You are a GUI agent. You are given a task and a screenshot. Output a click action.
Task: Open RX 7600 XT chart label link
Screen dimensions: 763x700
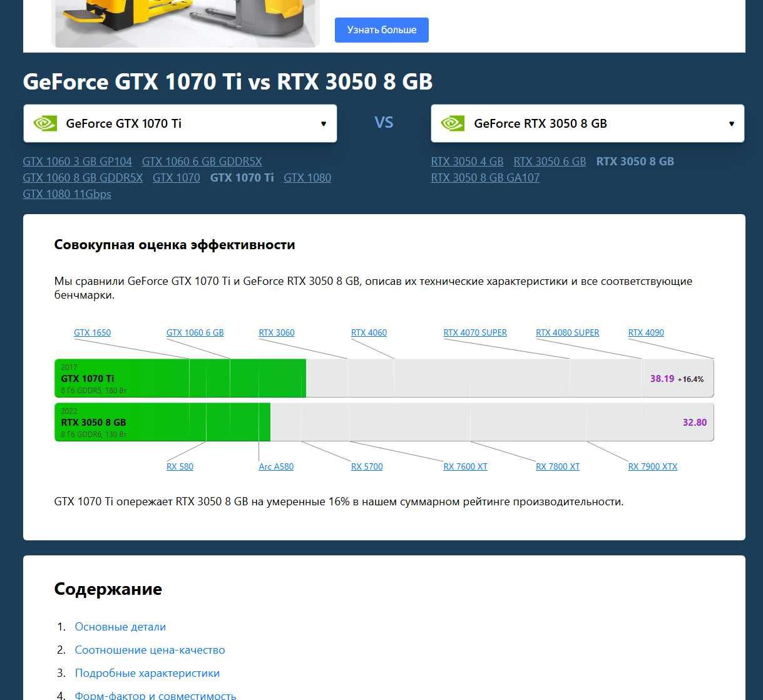(465, 467)
